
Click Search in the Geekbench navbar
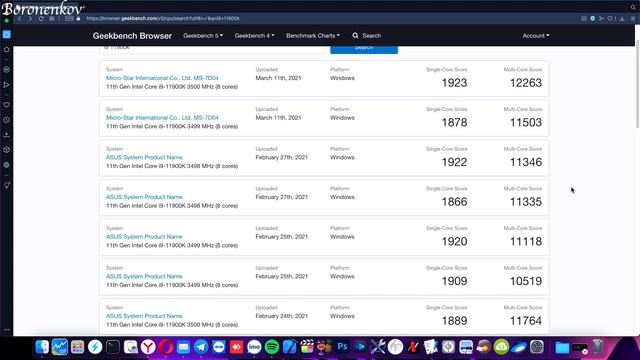point(367,36)
